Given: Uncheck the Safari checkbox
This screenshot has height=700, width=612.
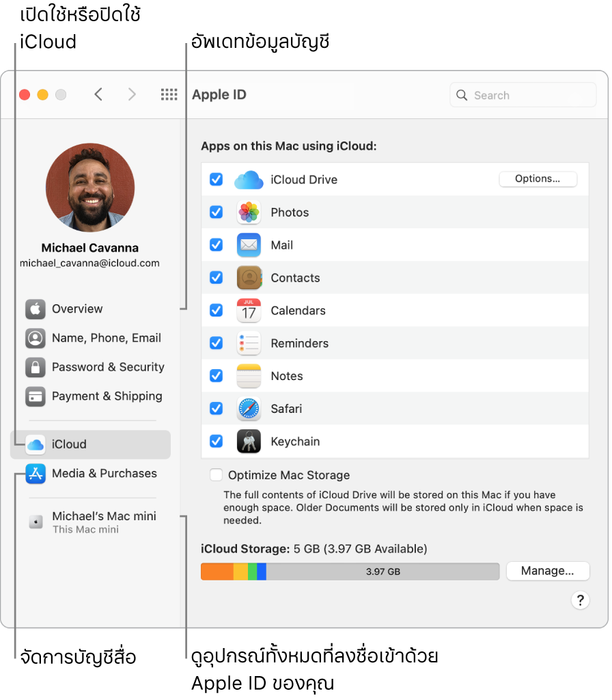Looking at the screenshot, I should (217, 409).
